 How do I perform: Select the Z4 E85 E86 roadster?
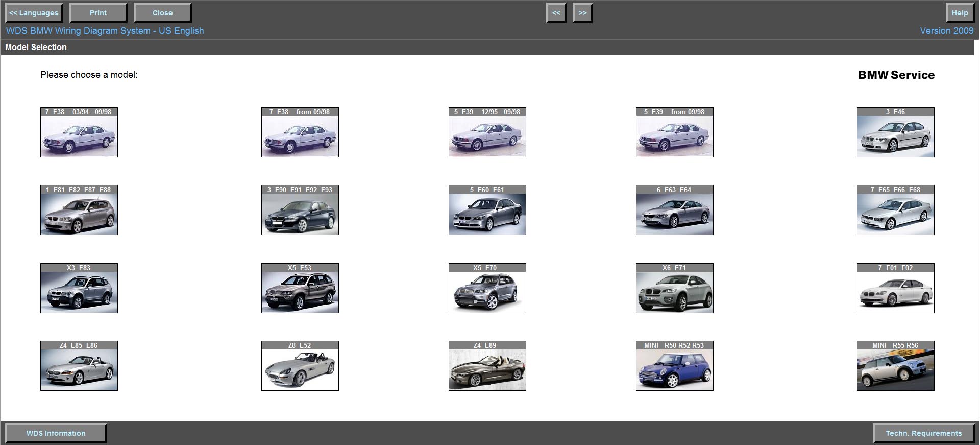tap(79, 366)
